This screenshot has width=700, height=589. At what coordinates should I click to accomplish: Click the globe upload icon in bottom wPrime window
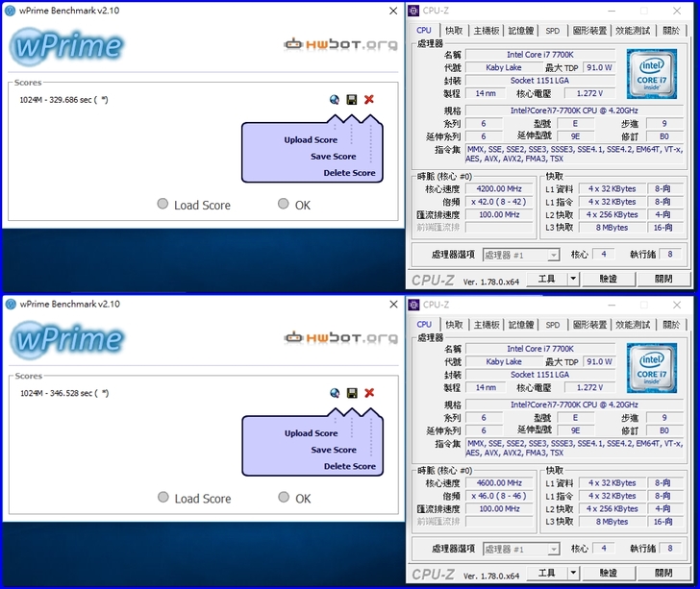coord(335,393)
